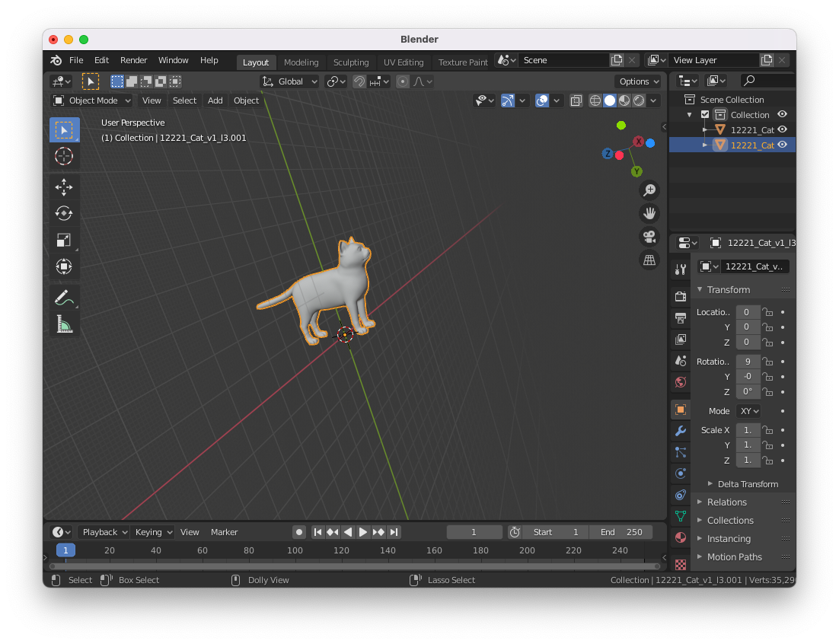Screen dimensions: 839x644
Task: Open the Object Mode dropdown
Action: coord(92,100)
